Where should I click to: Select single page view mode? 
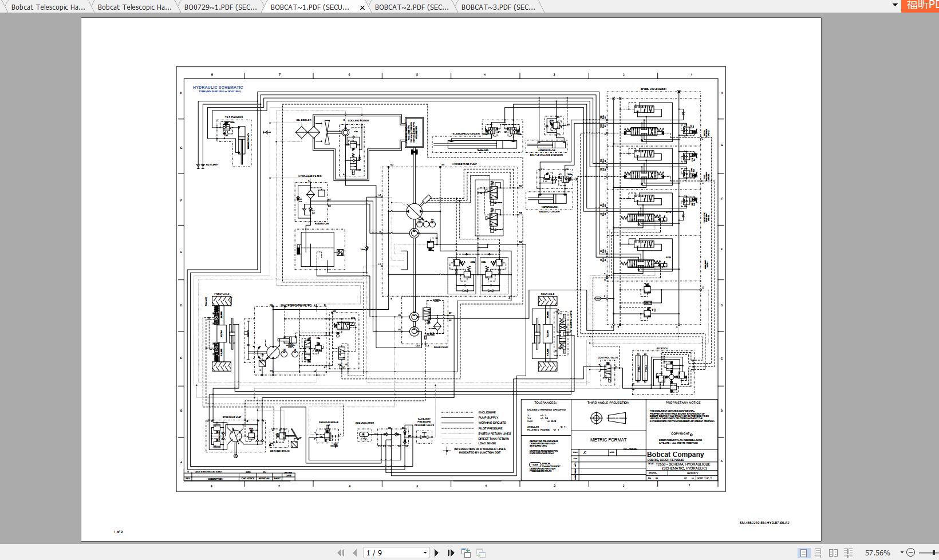point(803,553)
